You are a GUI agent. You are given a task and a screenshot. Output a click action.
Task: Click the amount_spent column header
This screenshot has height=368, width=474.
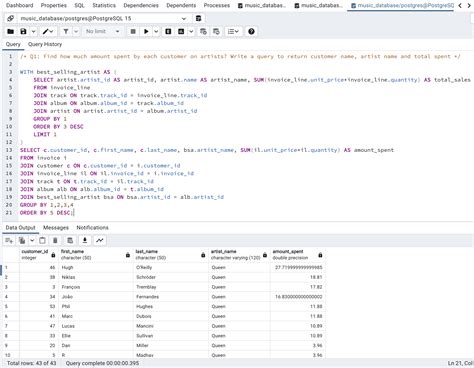(298, 255)
